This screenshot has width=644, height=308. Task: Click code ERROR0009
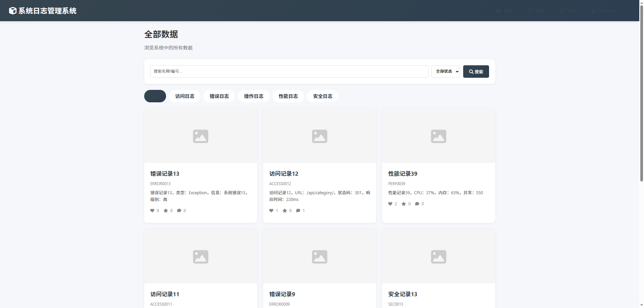279,304
